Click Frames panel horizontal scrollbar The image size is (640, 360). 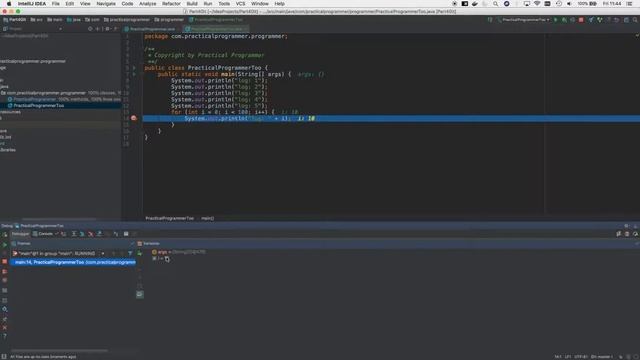click(59, 350)
